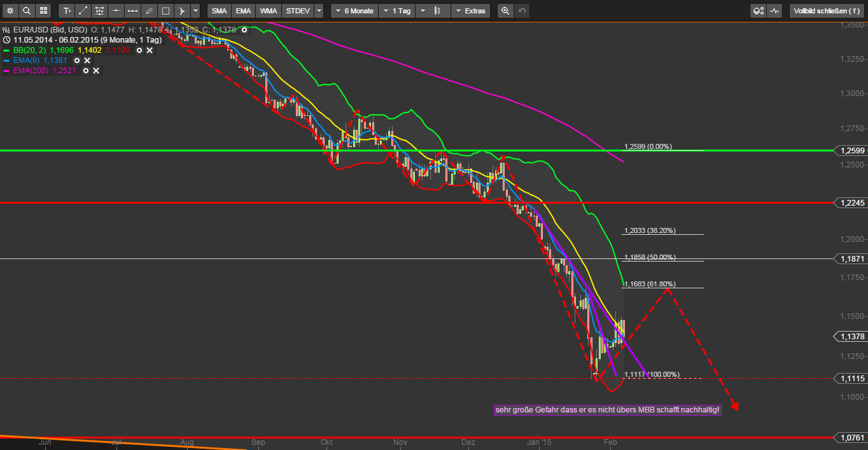The height and width of the screenshot is (450, 868).
Task: Select the purple 'sehr große Gefahr' annotation
Action: pyautogui.click(x=607, y=410)
